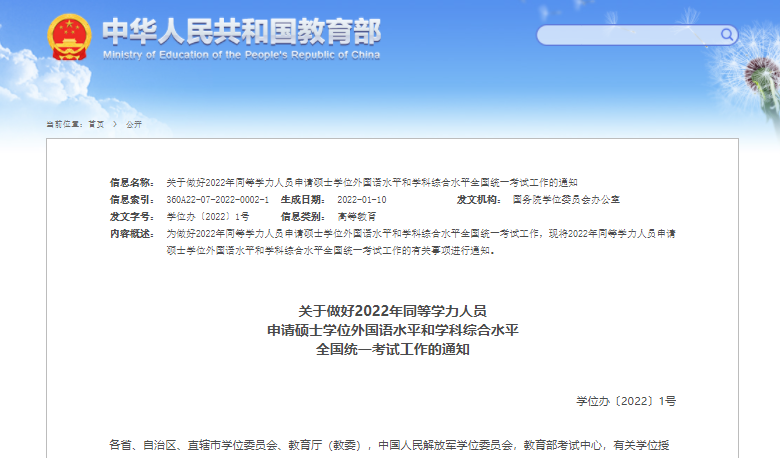The image size is (780, 458).
Task: Click the bold notice main headline
Action: point(392,330)
